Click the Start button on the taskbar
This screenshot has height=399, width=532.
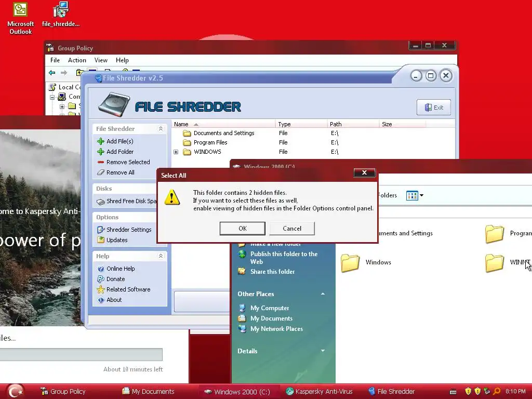(15, 391)
